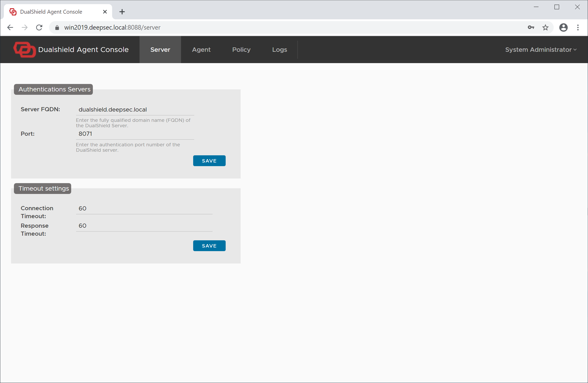Click the padlock site info icon
This screenshot has width=588, height=383.
[57, 28]
